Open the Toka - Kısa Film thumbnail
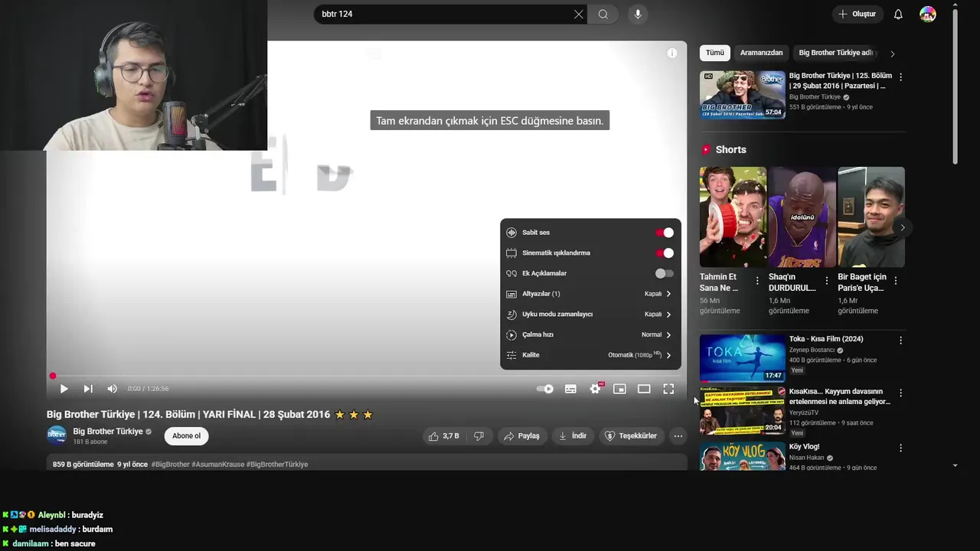Viewport: 980px width, 551px height. [x=743, y=358]
